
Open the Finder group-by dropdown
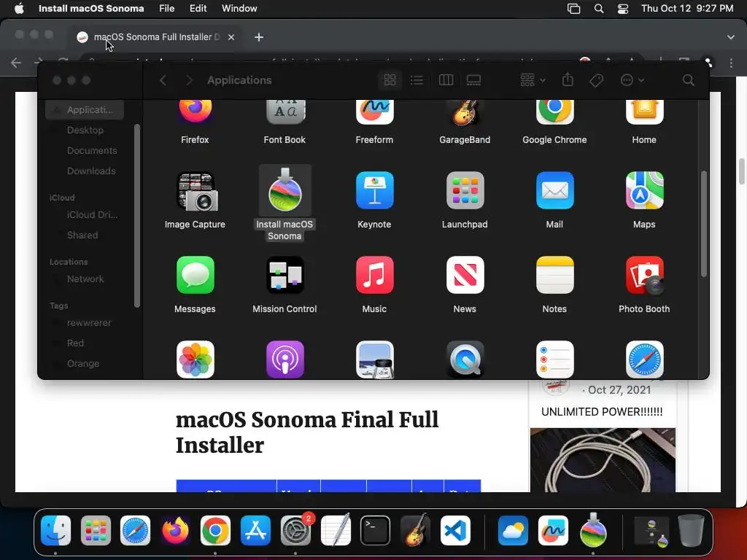click(x=533, y=80)
